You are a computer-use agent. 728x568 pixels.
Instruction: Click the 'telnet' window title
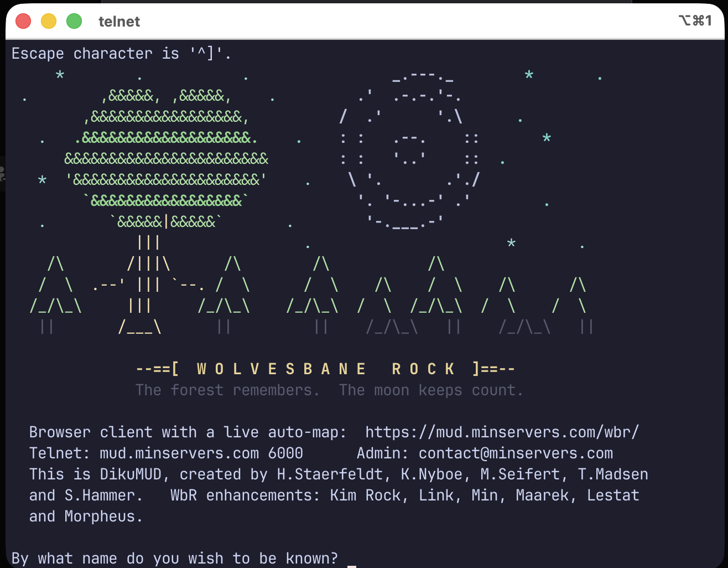point(119,22)
